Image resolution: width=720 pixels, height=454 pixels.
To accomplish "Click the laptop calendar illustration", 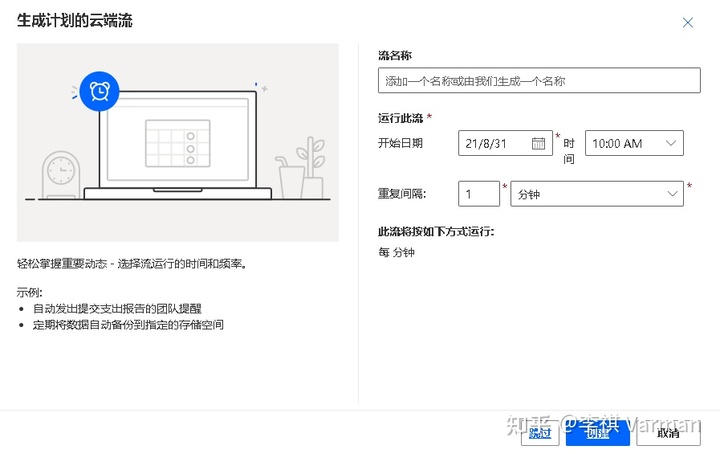I will [178, 144].
